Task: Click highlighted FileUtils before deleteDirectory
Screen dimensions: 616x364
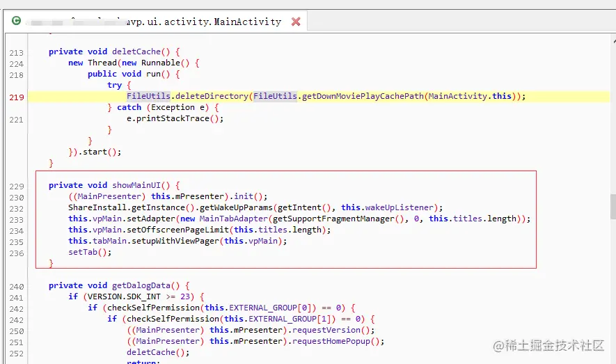Action: point(148,96)
